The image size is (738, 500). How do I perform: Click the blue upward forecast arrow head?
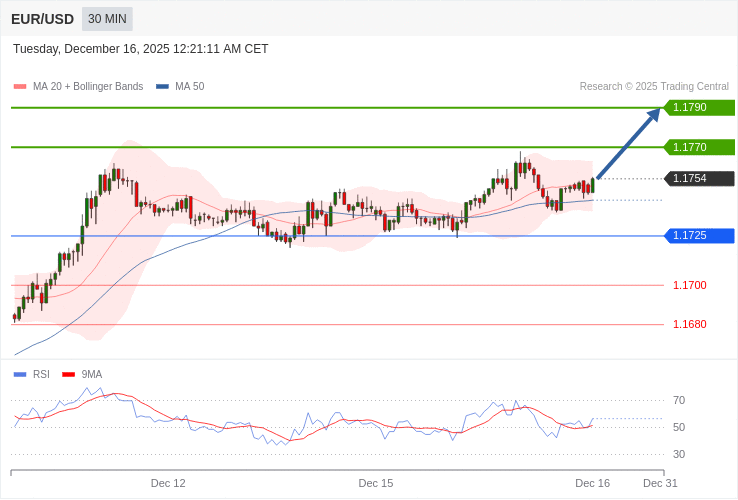click(x=654, y=114)
